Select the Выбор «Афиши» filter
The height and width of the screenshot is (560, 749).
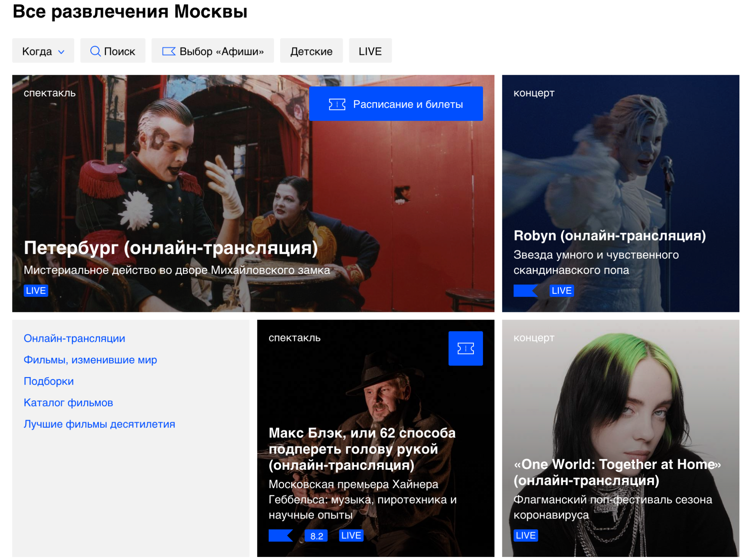213,51
